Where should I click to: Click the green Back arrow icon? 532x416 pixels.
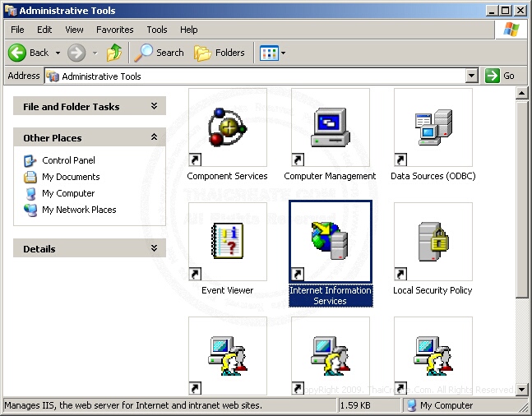coord(17,53)
